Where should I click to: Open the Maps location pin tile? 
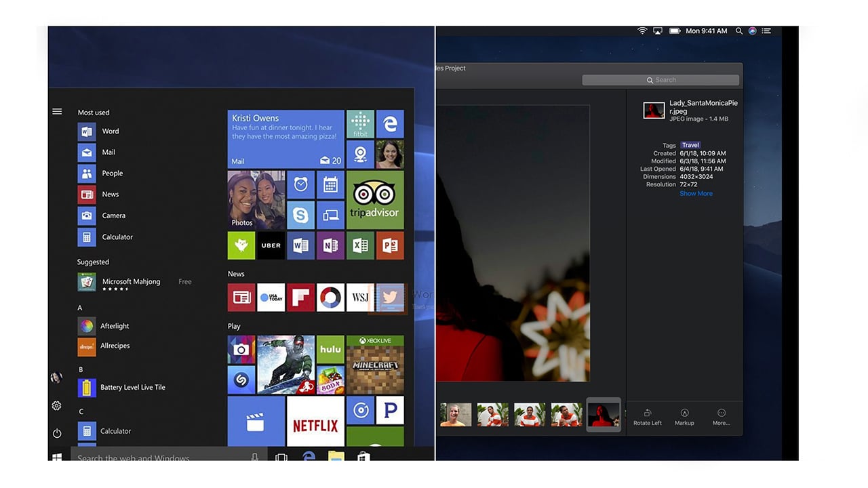(x=360, y=154)
